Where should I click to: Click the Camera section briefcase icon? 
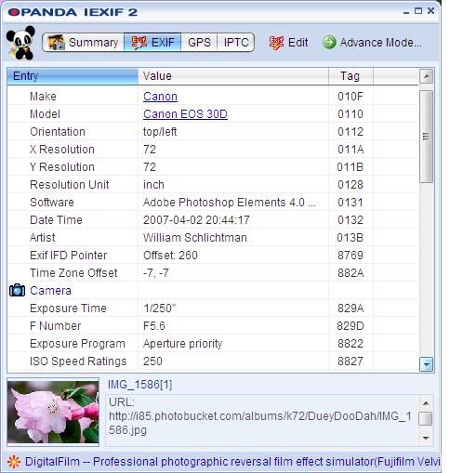(x=17, y=291)
